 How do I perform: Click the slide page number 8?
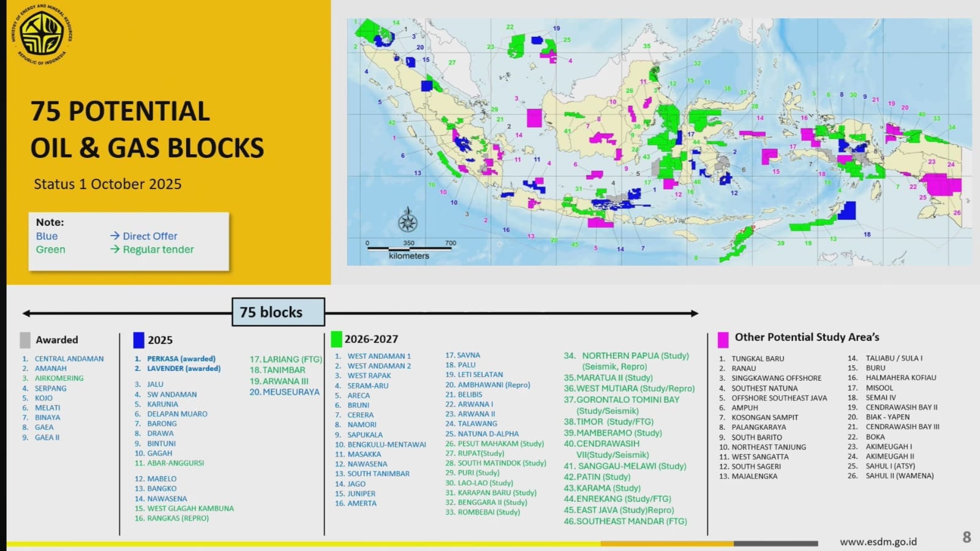967,538
